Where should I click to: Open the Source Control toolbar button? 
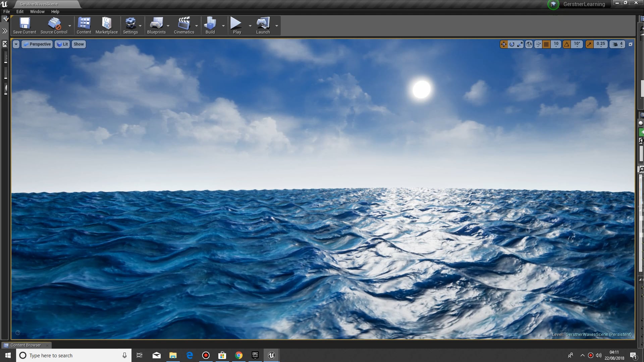(x=54, y=25)
